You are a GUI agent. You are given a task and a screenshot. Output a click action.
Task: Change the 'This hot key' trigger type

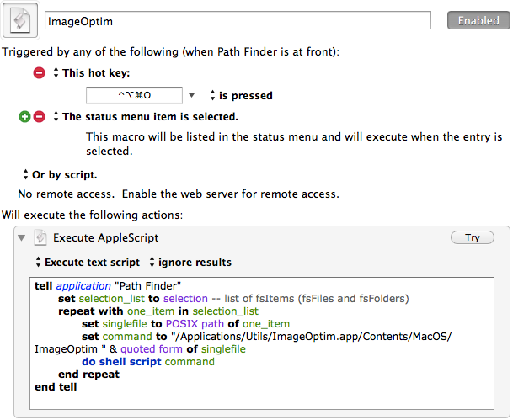point(92,72)
